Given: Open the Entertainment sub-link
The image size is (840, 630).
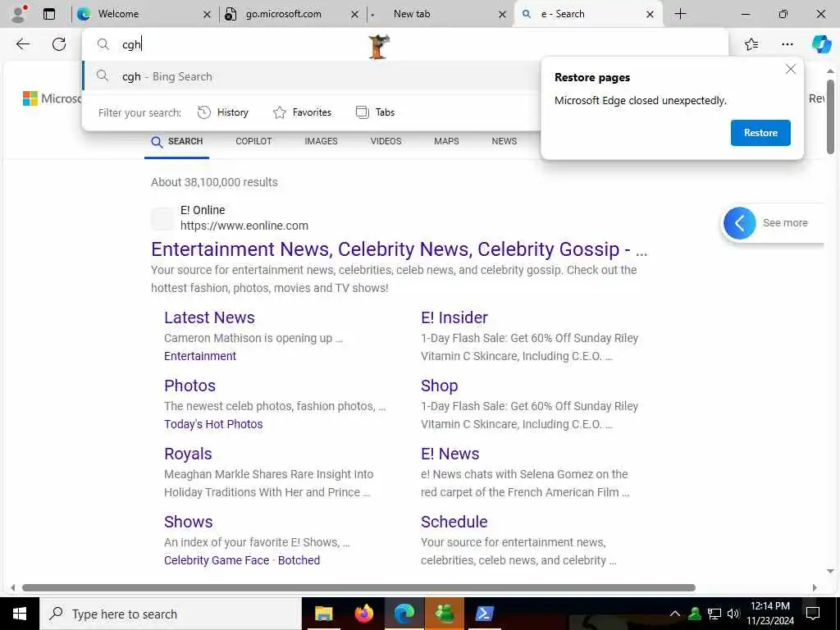Looking at the screenshot, I should click(x=200, y=356).
